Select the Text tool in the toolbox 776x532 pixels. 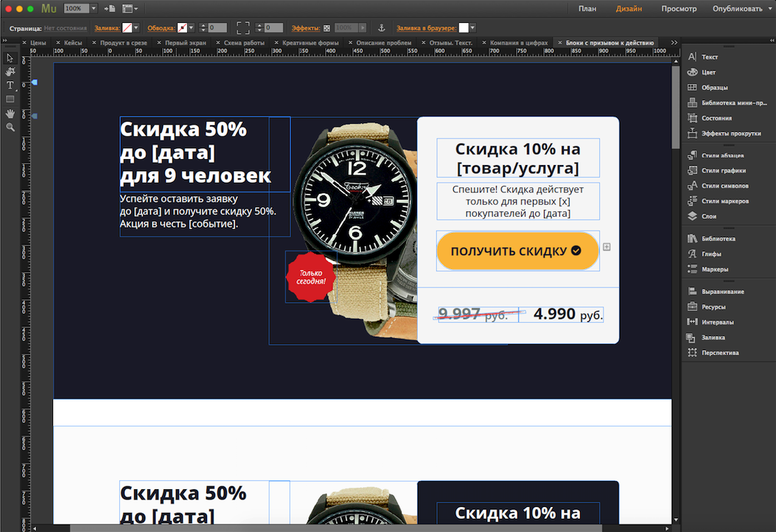(x=10, y=85)
